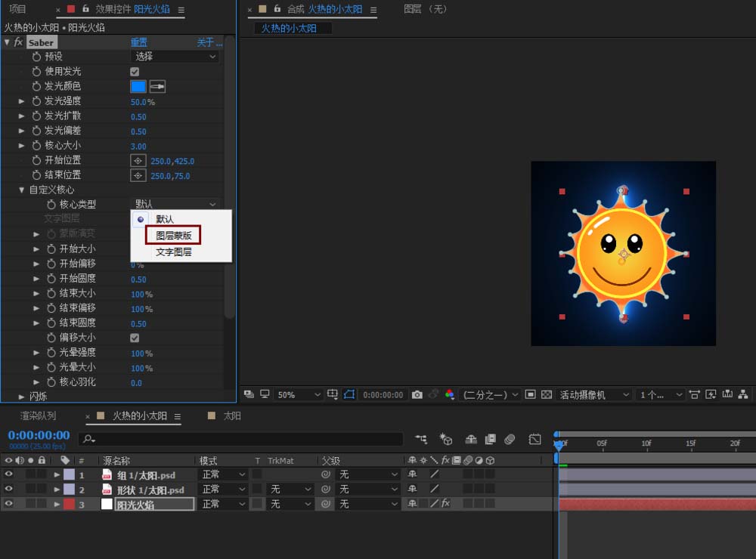This screenshot has width=756, height=559.
Task: Click the 重置 reset link for Saber
Action: 139,42
